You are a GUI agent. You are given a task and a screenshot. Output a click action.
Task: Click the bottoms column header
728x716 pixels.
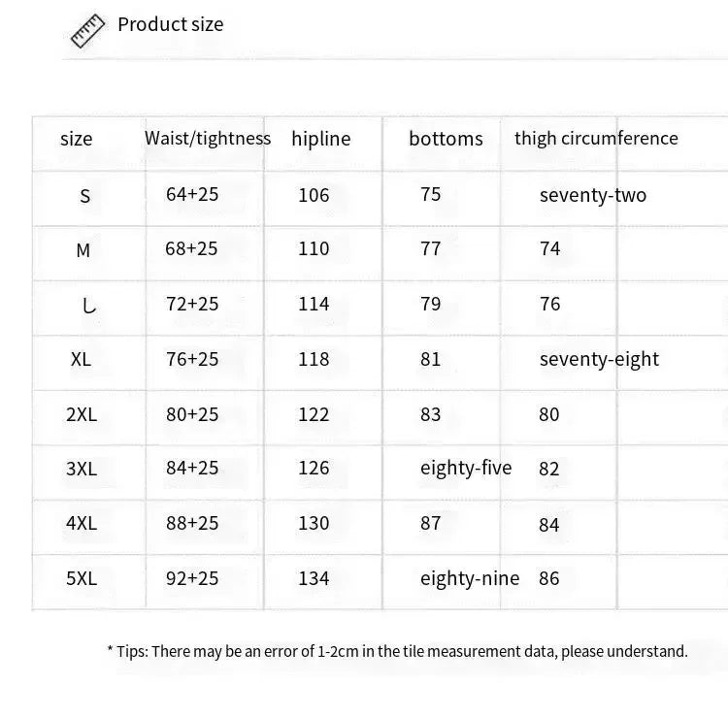(446, 139)
